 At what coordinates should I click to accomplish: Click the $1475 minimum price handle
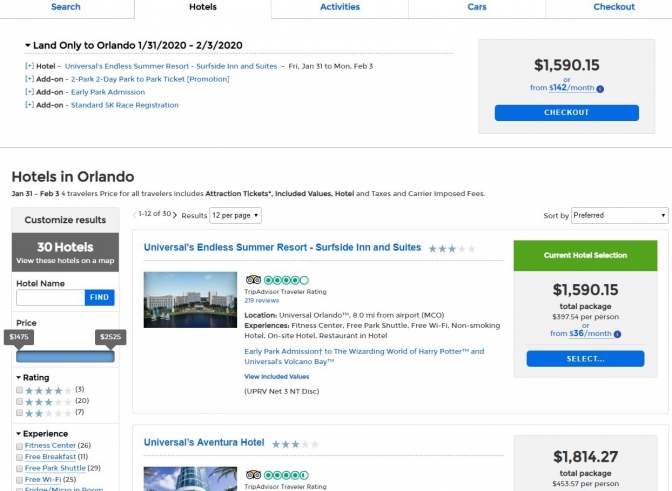tap(19, 338)
